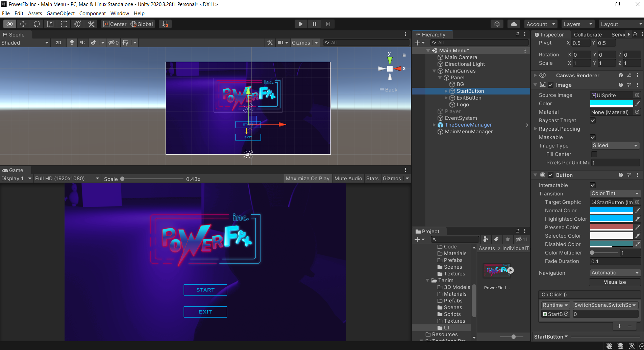
Task: Toggle Global handle rotation
Action: point(142,24)
